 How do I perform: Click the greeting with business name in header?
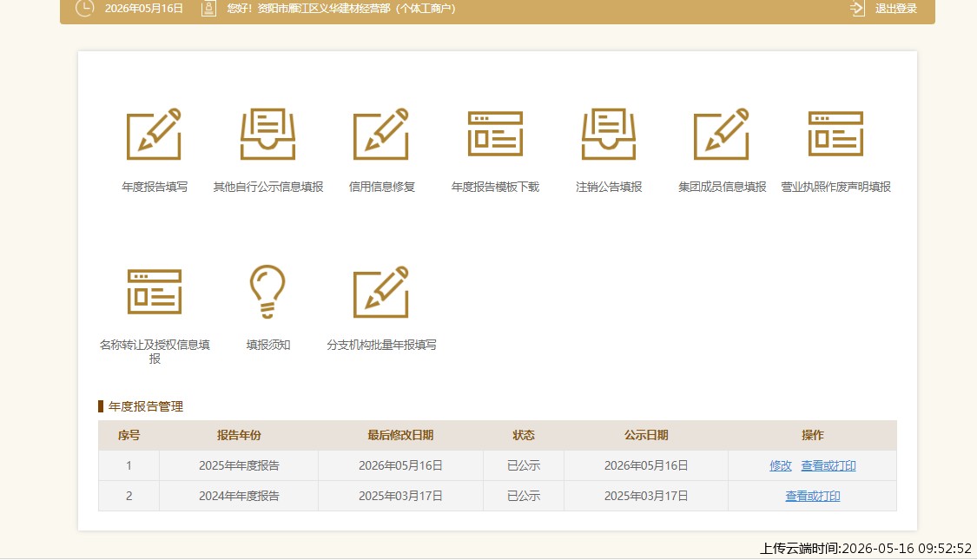(x=341, y=9)
